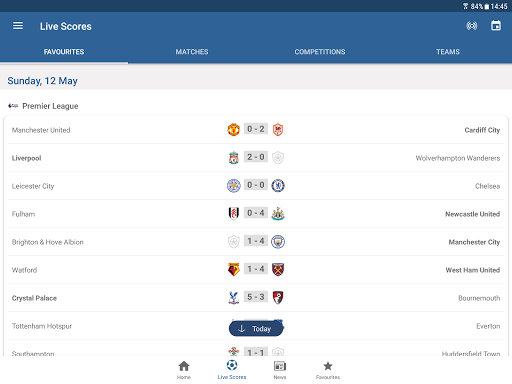Screen dimensions: 512x384
Task: Open Brighton vs Manchester City 1-4 score
Action: pos(256,241)
